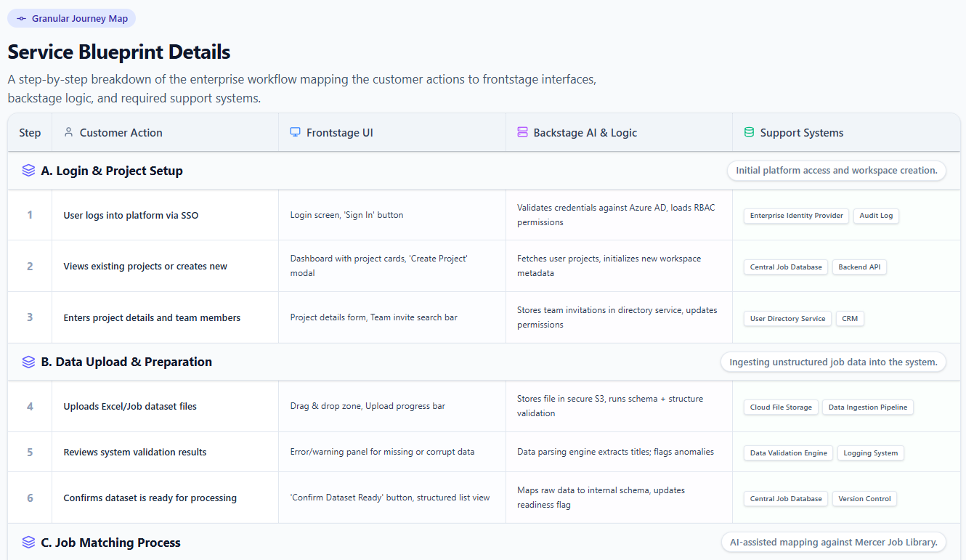Click step number 4

[x=30, y=406]
